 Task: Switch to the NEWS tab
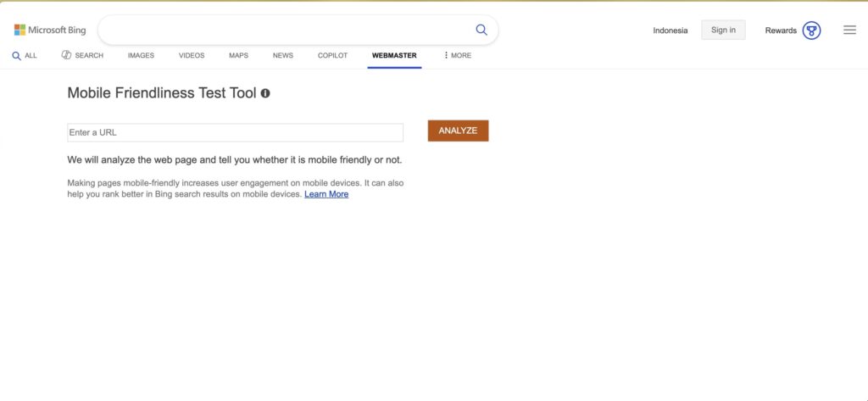283,55
